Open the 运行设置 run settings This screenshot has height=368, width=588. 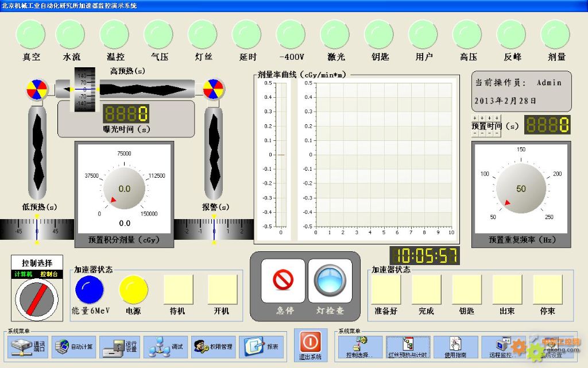(x=119, y=347)
